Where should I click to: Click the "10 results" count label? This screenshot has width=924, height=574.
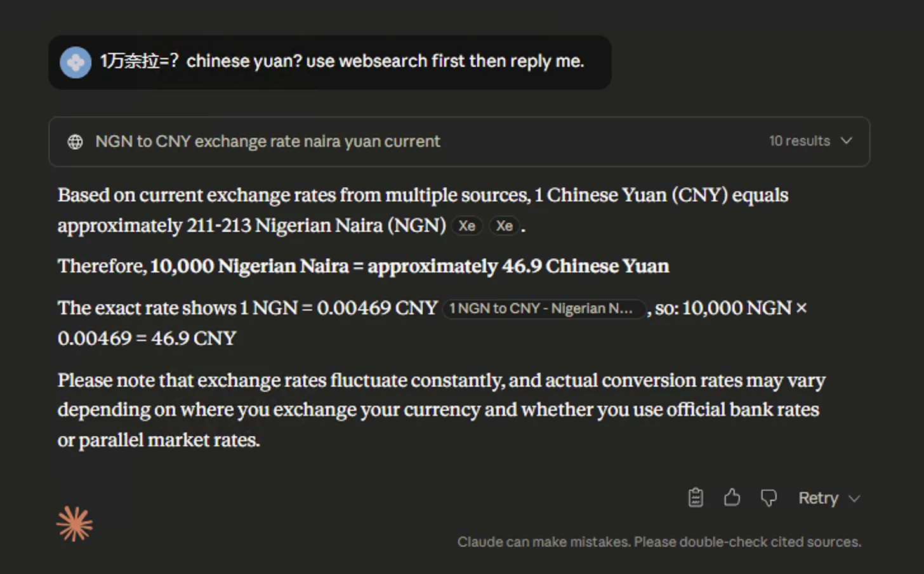point(799,141)
